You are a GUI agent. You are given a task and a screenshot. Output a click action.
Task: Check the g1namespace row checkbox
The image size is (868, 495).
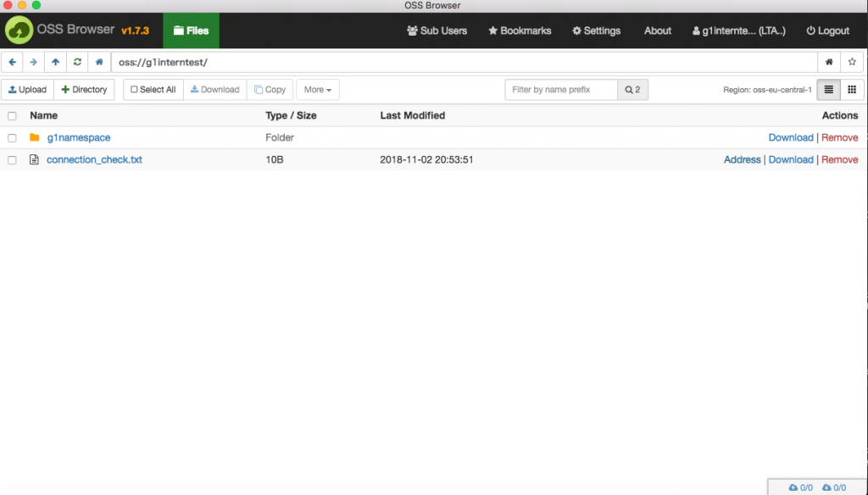click(12, 138)
